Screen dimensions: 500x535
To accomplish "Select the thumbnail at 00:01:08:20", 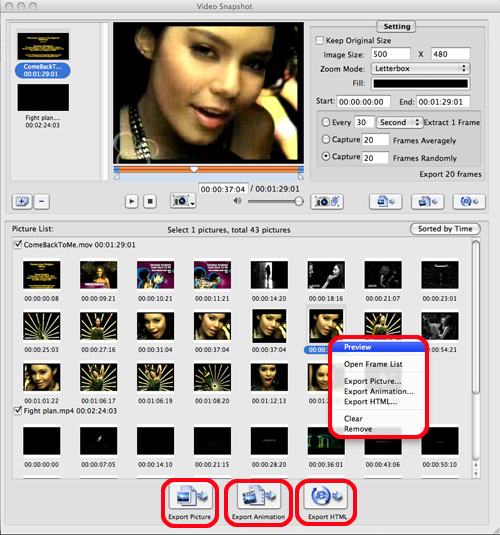I will pyautogui.click(x=212, y=377).
